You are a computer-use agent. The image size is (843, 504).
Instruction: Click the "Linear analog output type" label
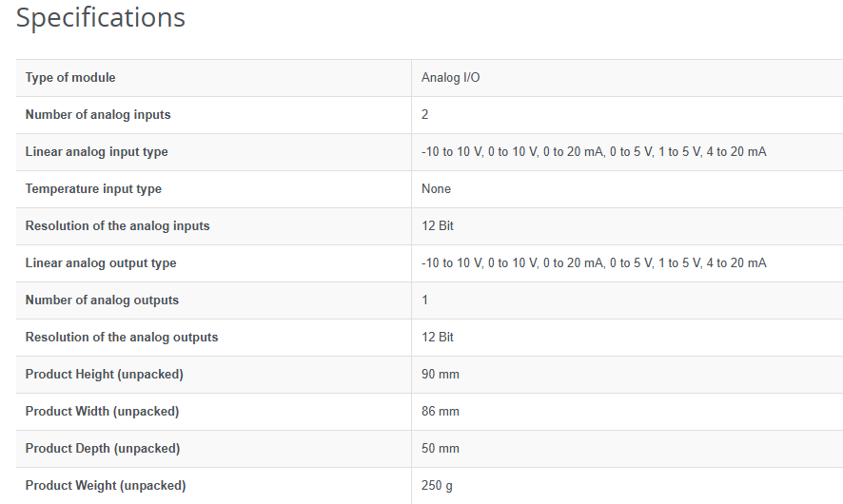[101, 262]
